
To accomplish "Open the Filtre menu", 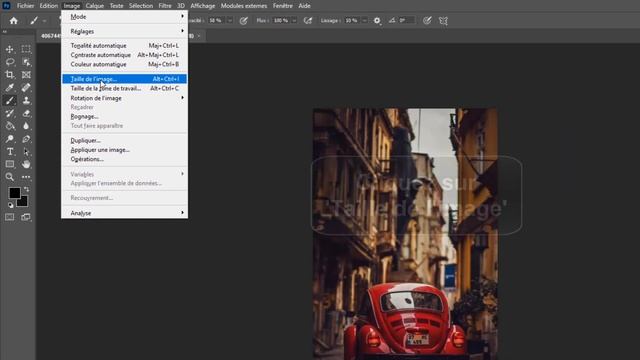I will click(165, 6).
